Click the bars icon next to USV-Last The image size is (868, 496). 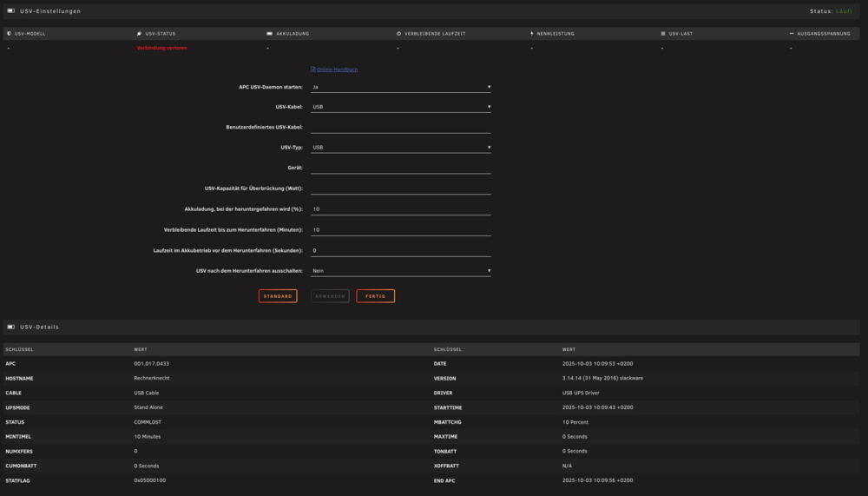(x=663, y=34)
